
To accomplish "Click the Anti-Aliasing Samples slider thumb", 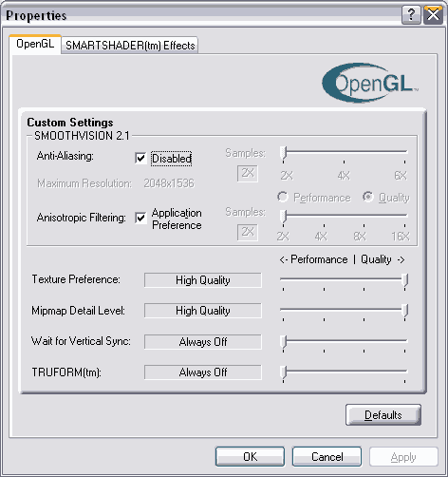I will coord(284,154).
